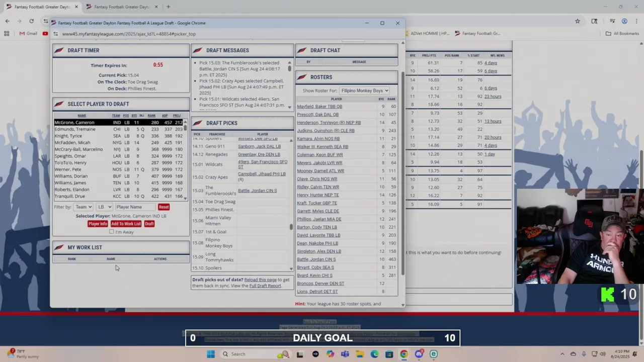Switch to the second Fantasy Football tab
The height and width of the screenshot is (362, 644).
(x=122, y=7)
